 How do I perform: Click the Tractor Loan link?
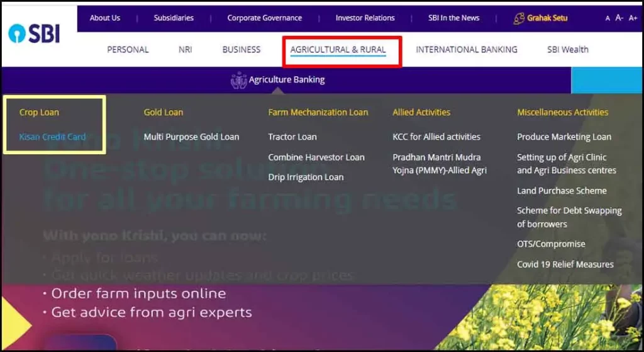coord(292,137)
